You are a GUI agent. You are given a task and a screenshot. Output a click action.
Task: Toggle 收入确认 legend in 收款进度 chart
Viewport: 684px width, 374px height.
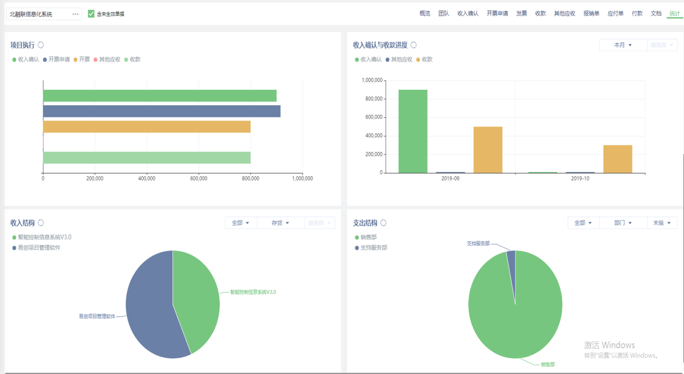click(368, 59)
